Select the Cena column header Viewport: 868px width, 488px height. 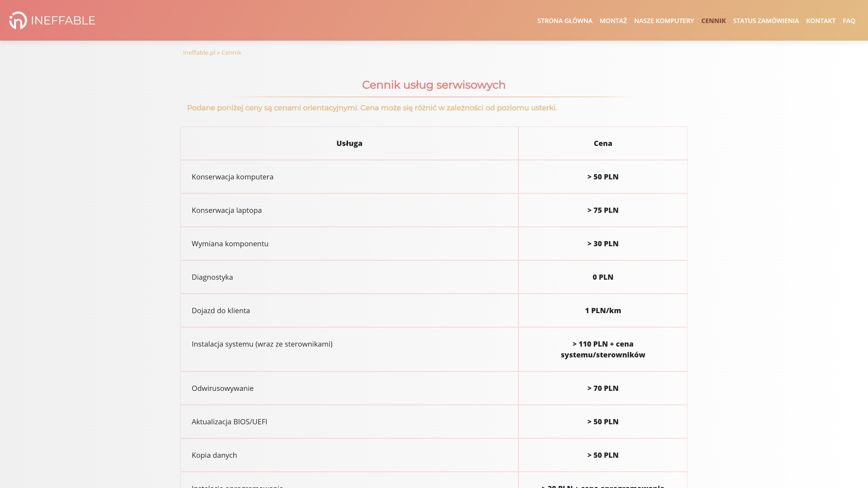(603, 143)
